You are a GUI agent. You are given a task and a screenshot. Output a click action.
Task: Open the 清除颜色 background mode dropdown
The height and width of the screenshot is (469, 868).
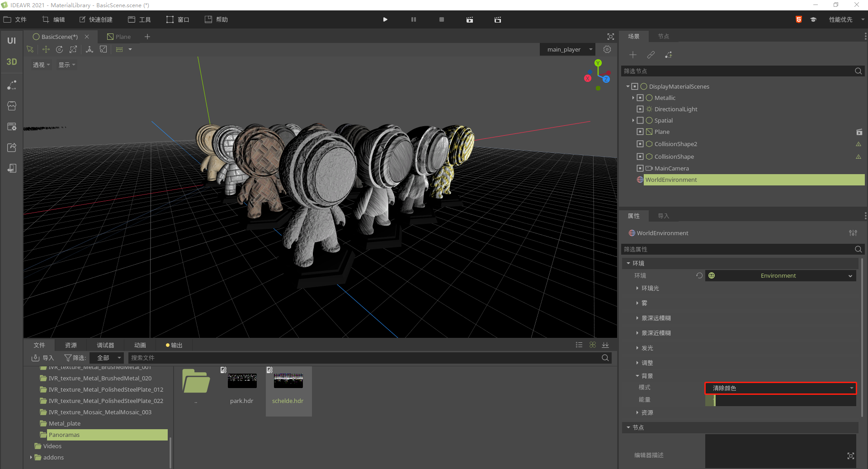tap(780, 388)
